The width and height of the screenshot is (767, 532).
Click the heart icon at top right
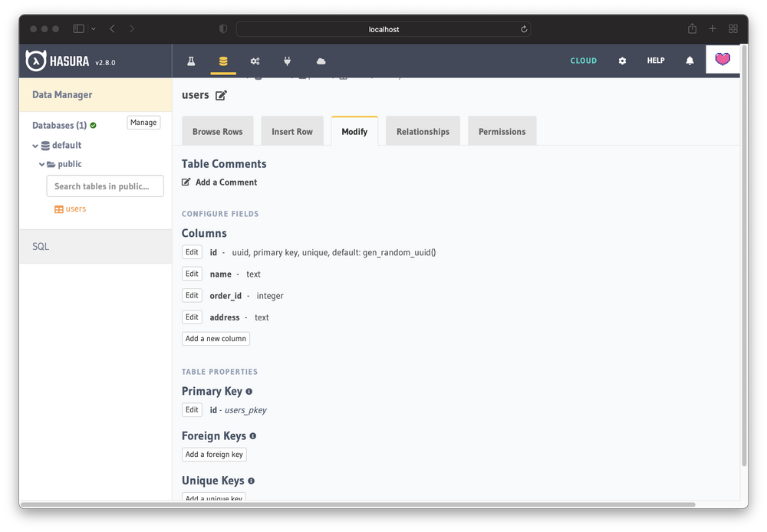point(723,59)
